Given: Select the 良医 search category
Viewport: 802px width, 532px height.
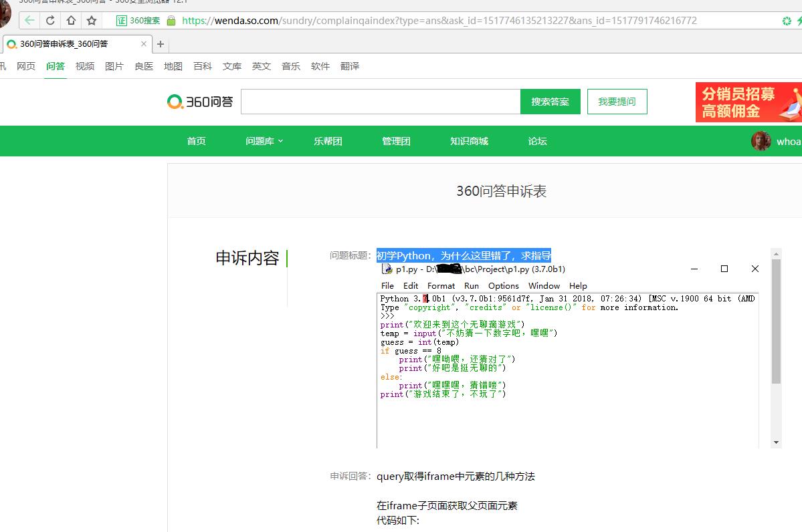Looking at the screenshot, I should tap(144, 66).
